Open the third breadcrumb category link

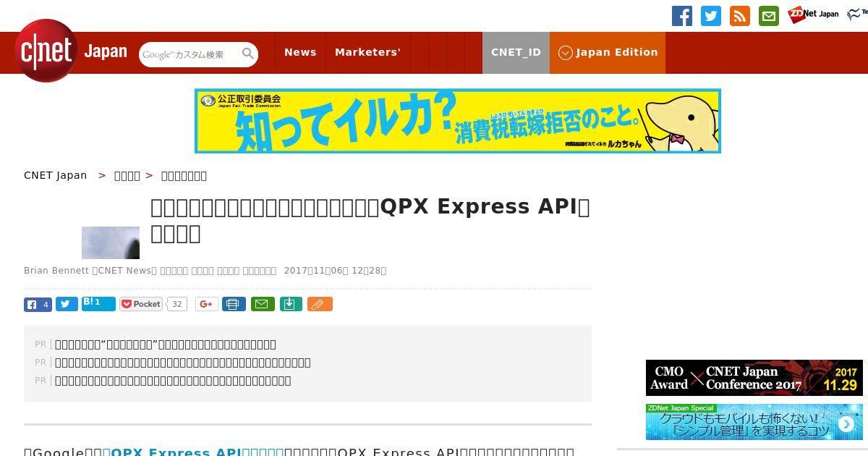coord(184,175)
